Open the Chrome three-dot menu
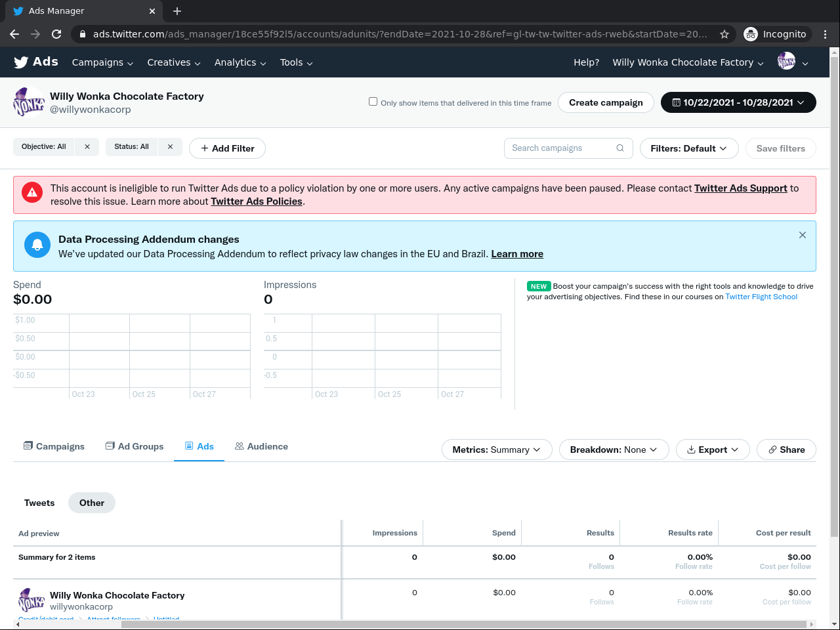 tap(826, 34)
